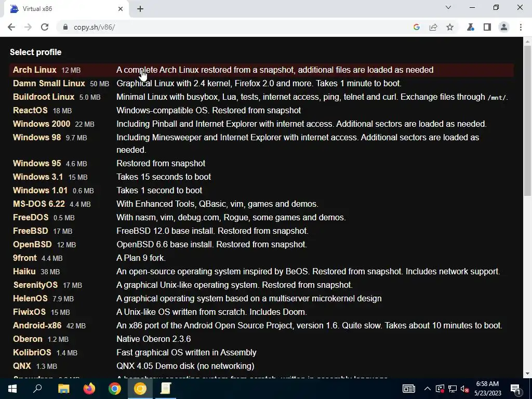The image size is (532, 399).
Task: Expand the tab search chevron
Action: [448, 7]
